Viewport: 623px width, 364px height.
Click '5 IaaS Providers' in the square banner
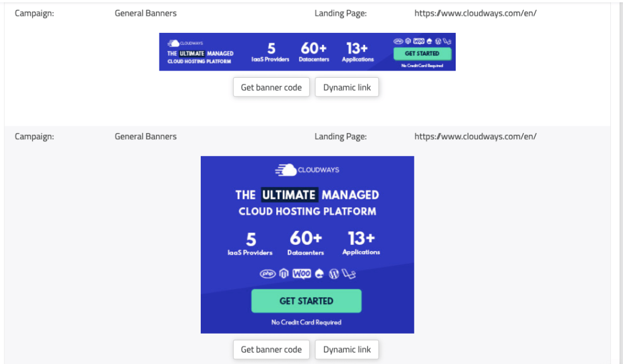point(250,244)
